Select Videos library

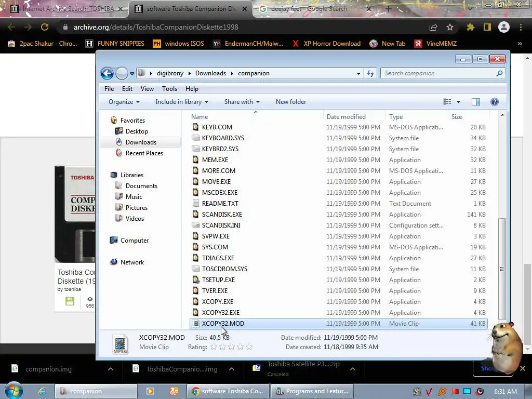pos(135,219)
